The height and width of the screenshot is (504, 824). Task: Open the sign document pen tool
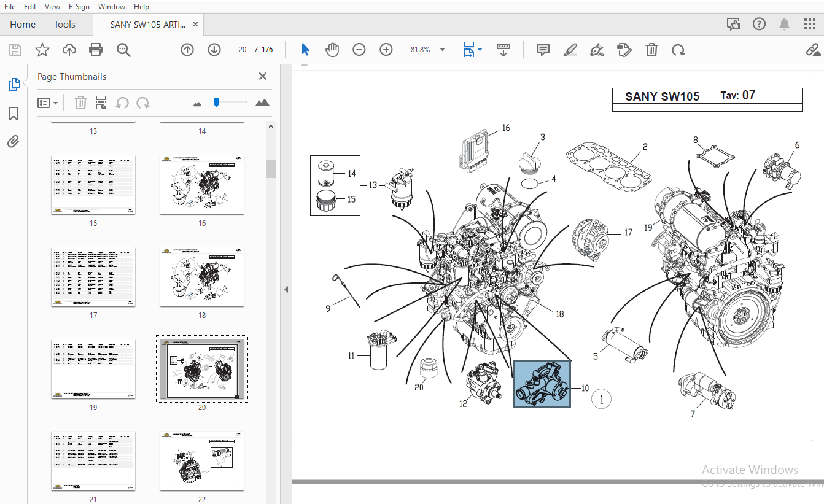(x=597, y=50)
